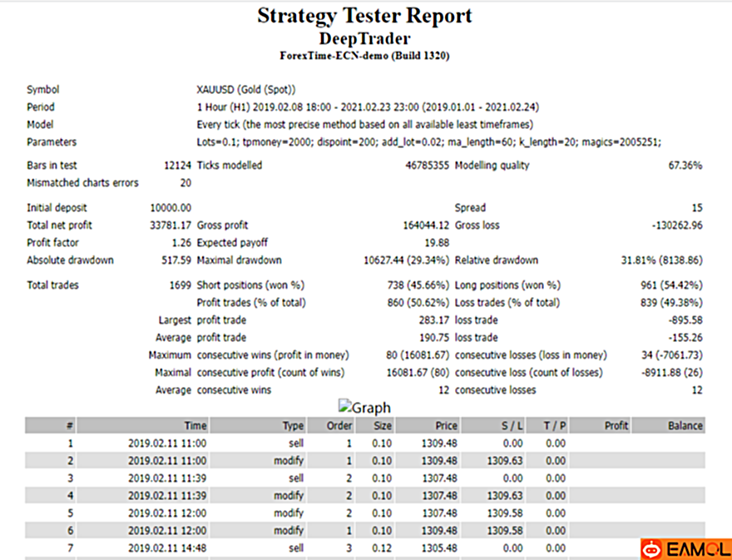Click Gross profit value "164044.12"
The height and width of the screenshot is (560, 732).
click(x=426, y=225)
